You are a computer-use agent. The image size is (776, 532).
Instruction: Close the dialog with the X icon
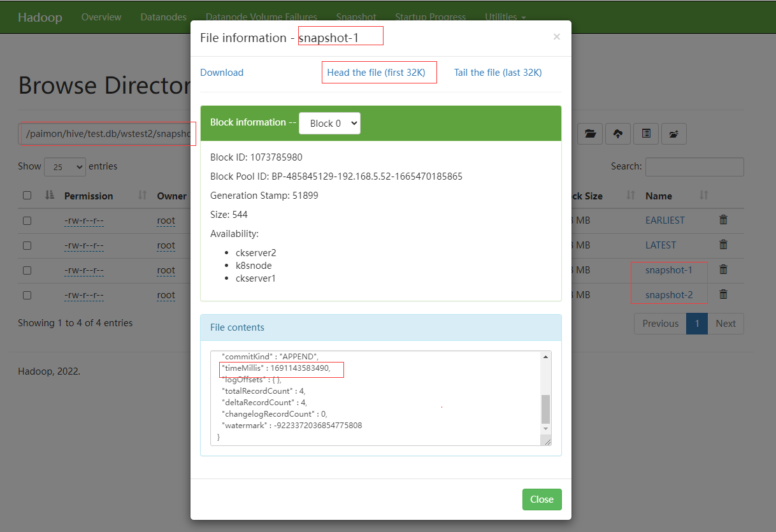[557, 37]
